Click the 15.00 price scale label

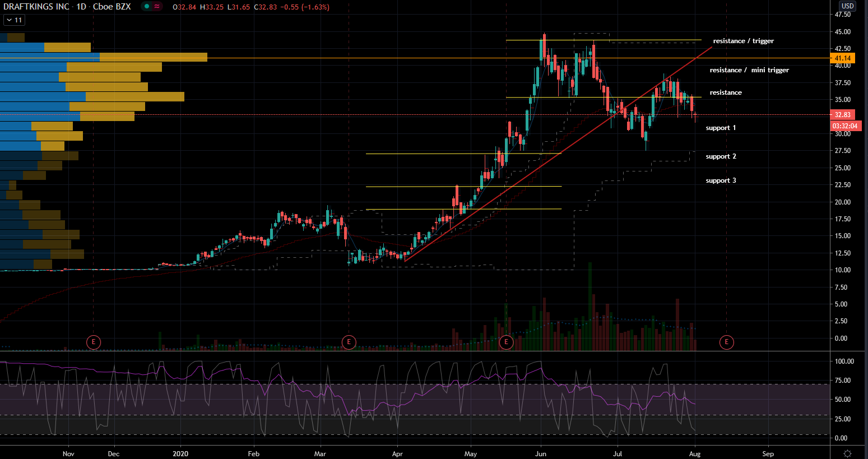[x=843, y=236]
